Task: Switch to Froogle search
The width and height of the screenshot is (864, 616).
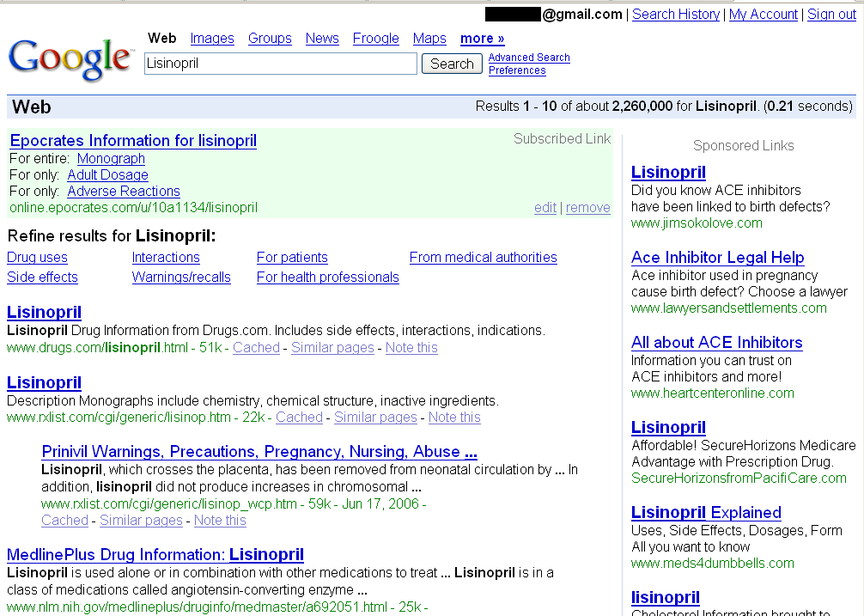Action: (376, 38)
